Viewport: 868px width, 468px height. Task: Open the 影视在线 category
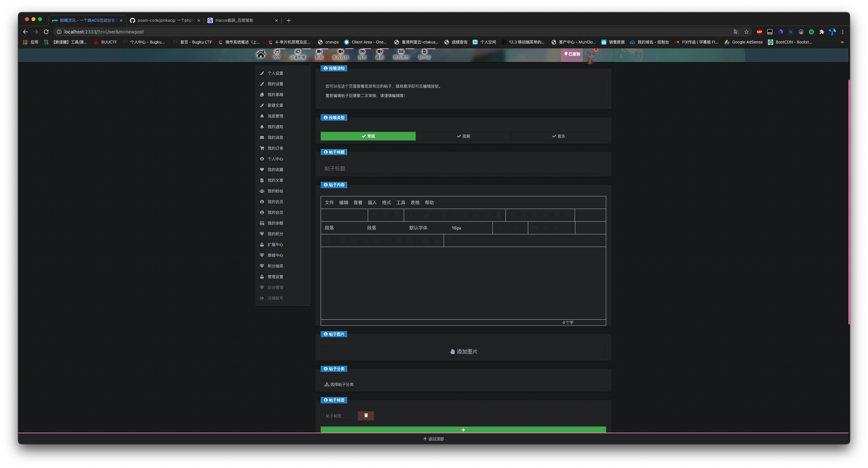tap(340, 54)
